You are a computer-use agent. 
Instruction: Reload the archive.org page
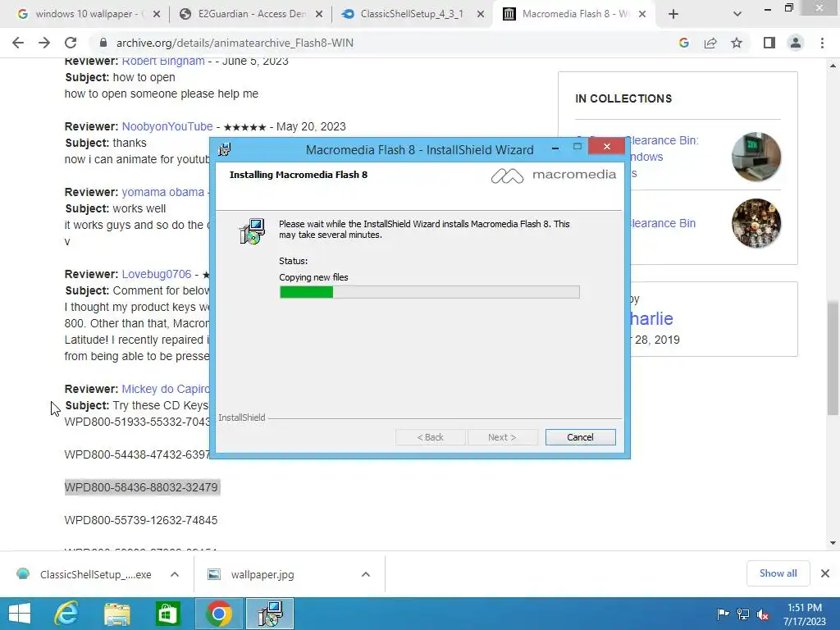point(71,43)
